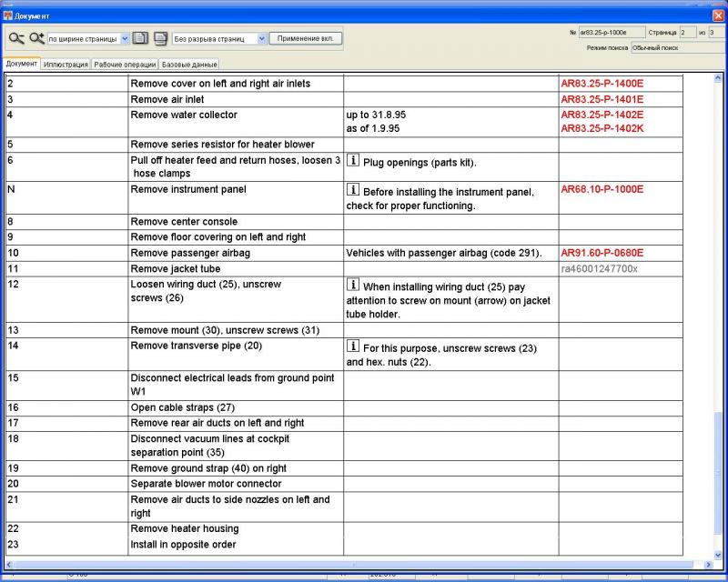Viewport: 728px width, 582px height.
Task: Switch to the Рабочие операции tab
Action: pos(125,65)
